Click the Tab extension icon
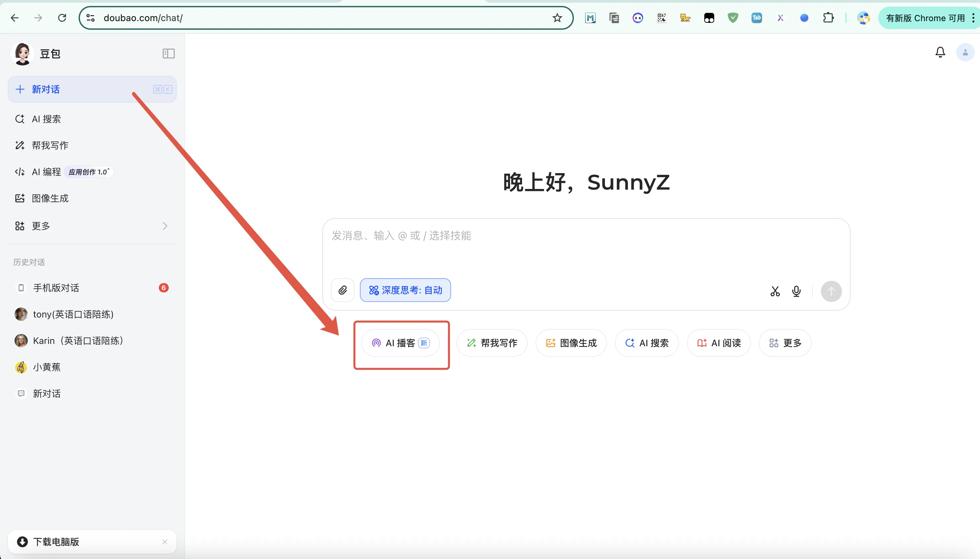The width and height of the screenshot is (980, 559). click(x=757, y=18)
